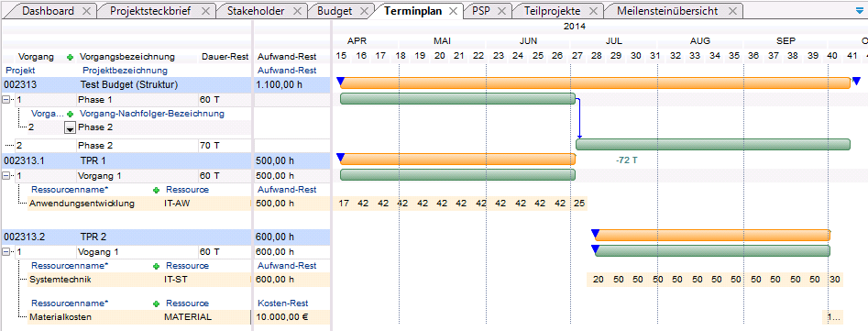The width and height of the screenshot is (868, 331).
Task: Open the Stakeholder tab
Action: (x=255, y=10)
